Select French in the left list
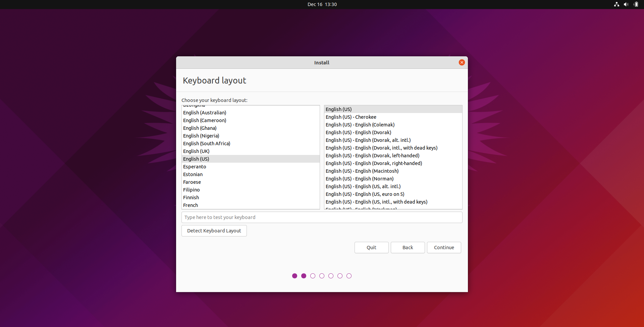Viewport: 644px width, 327px height. pos(251,205)
